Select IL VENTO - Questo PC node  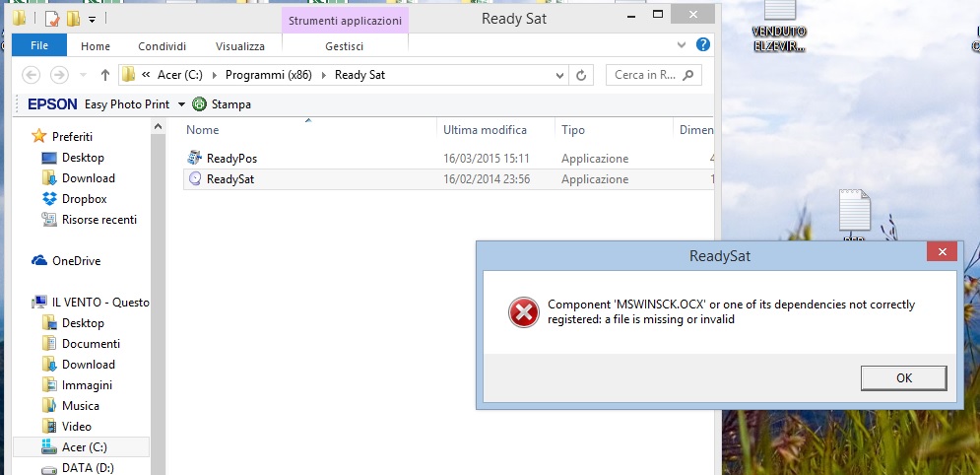[100, 303]
